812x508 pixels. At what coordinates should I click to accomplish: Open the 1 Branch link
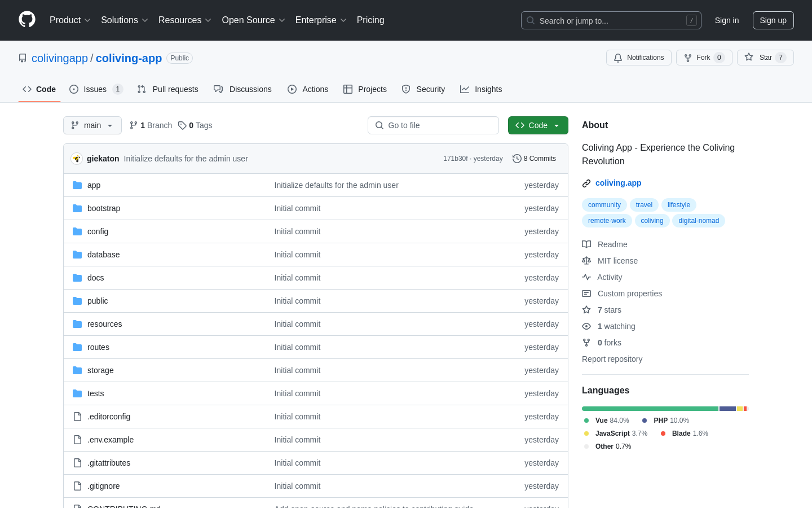pyautogui.click(x=151, y=125)
